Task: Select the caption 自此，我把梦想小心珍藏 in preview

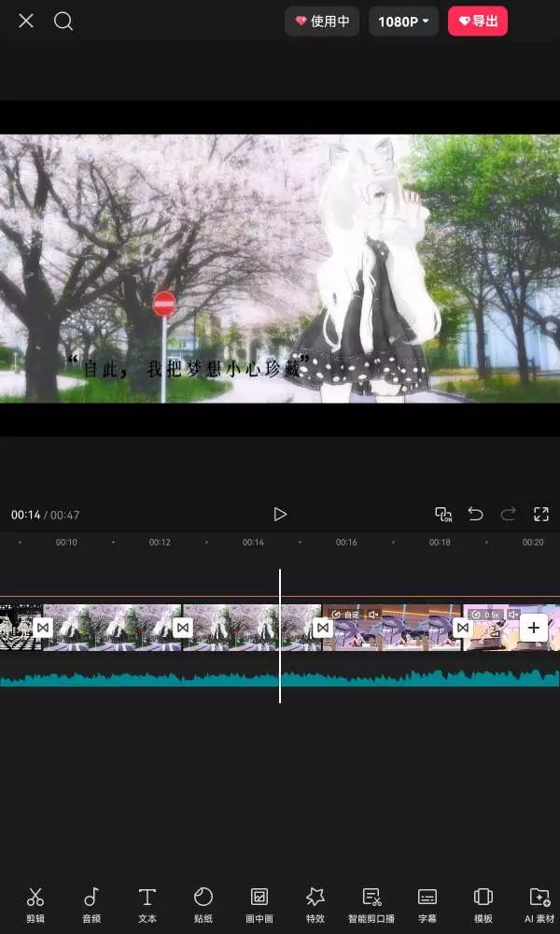Action: (x=190, y=367)
